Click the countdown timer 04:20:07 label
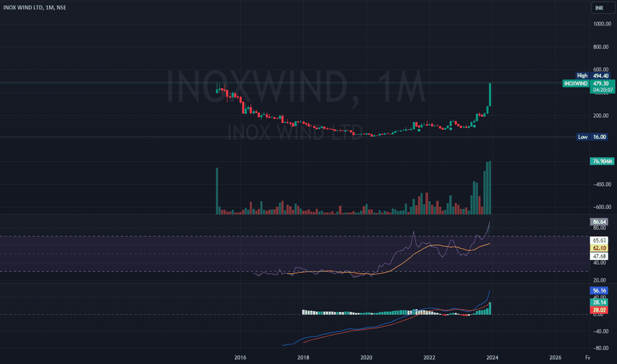The height and width of the screenshot is (364, 617). pos(602,90)
